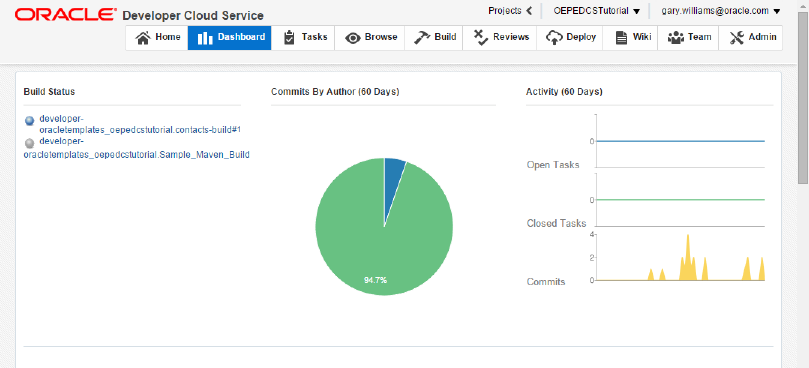Click the 'Build Status' heading

pyautogui.click(x=49, y=92)
